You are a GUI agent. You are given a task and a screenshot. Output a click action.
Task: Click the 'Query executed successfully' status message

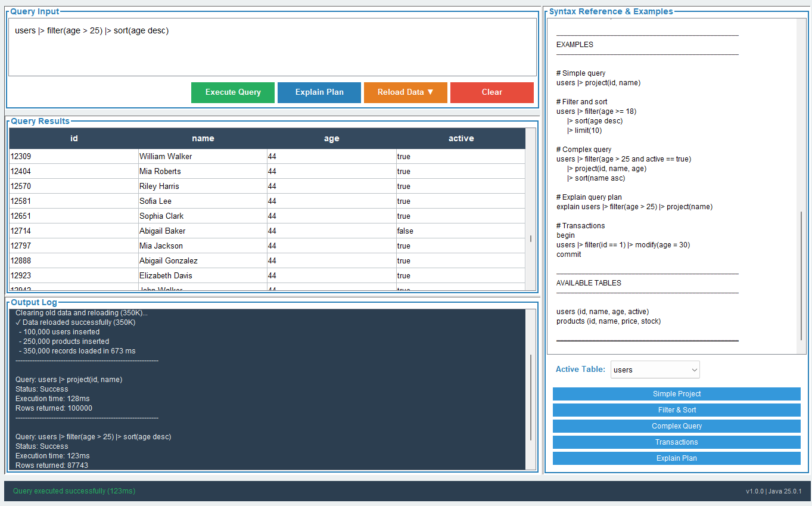73,491
